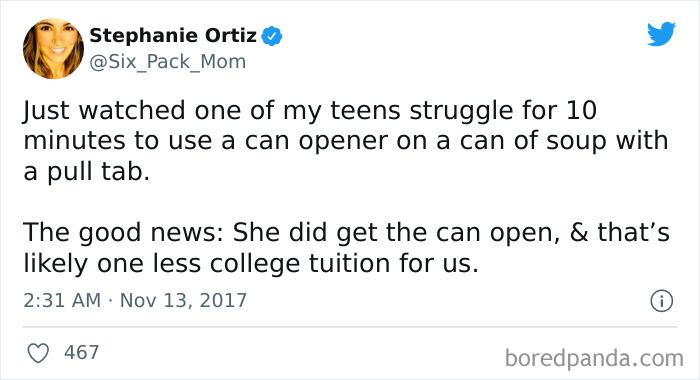Click the 2:31 AM time text
Image resolution: width=700 pixels, height=380 pixels.
click(x=62, y=301)
